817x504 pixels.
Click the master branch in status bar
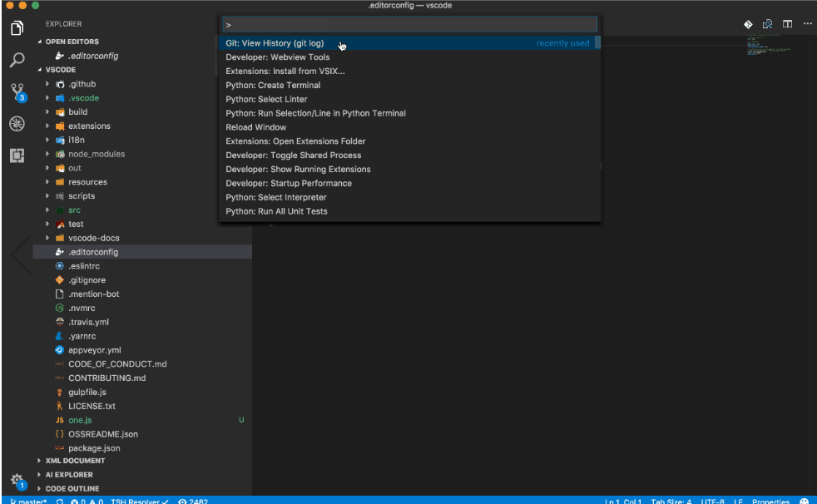(x=28, y=501)
